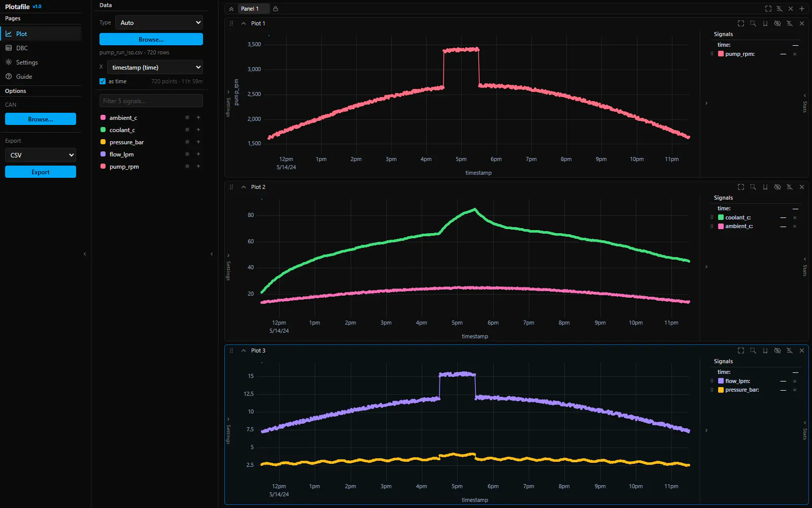
Task: Open the Guide page
Action: tap(41, 77)
